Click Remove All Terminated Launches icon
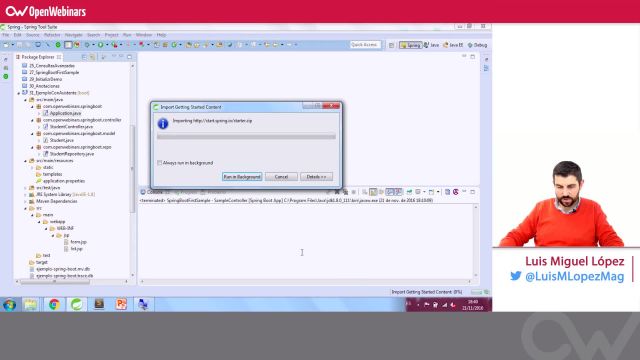640x360 pixels. coord(345,192)
